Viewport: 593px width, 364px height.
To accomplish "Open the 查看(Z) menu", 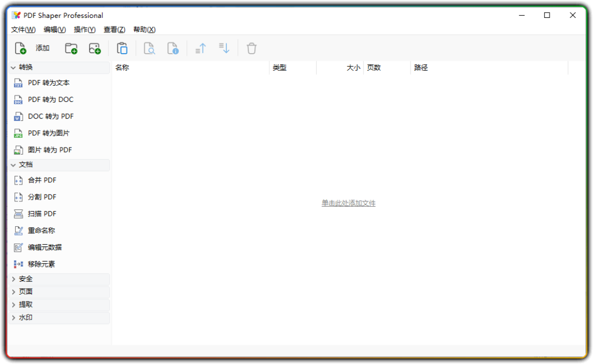I will (114, 30).
